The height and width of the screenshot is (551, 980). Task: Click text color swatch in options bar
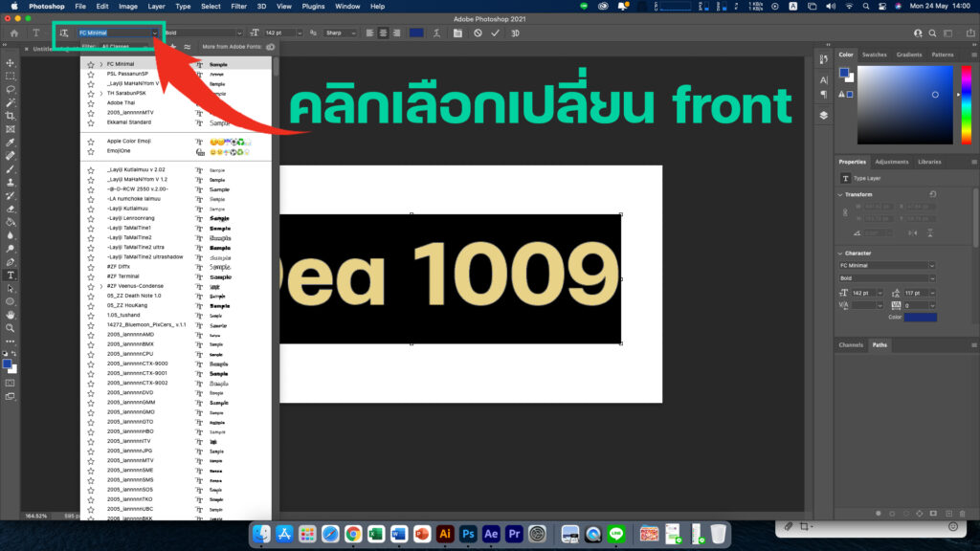click(416, 33)
